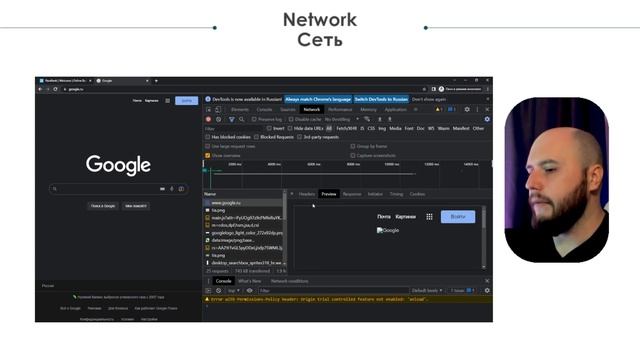The width and height of the screenshot is (640, 360).
Task: Toggle the device toolbar icon
Action: click(218, 109)
